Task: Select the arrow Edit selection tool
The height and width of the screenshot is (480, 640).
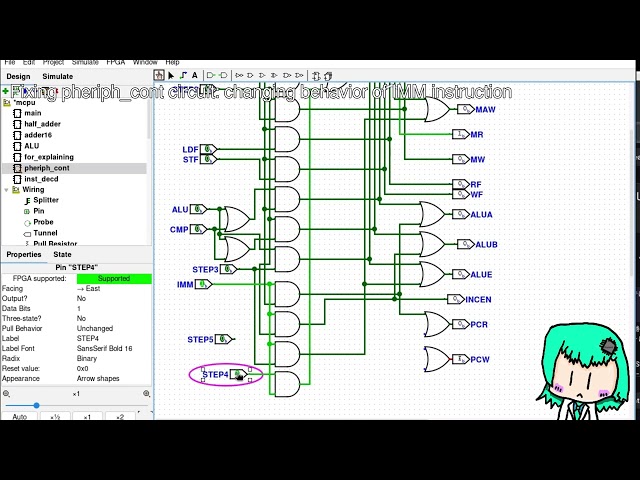Action: pyautogui.click(x=171, y=76)
